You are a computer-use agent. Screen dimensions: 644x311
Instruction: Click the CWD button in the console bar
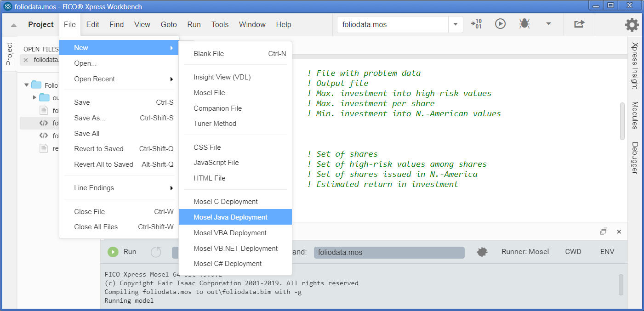coord(573,252)
